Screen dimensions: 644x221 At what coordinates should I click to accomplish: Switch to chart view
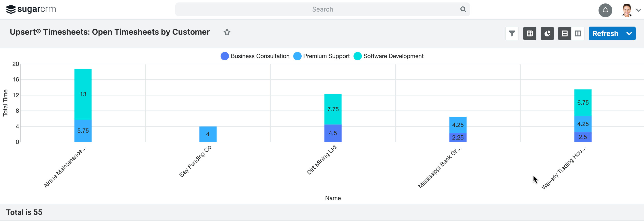click(x=547, y=33)
